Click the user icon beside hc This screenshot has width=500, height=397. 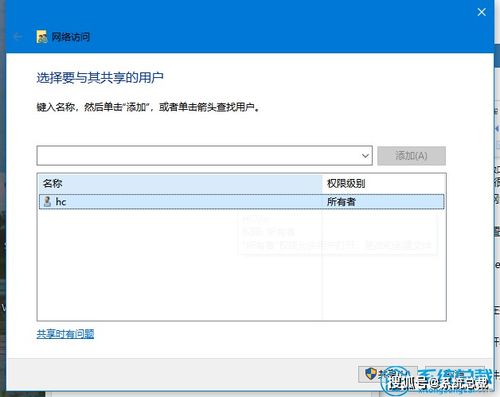[47, 201]
